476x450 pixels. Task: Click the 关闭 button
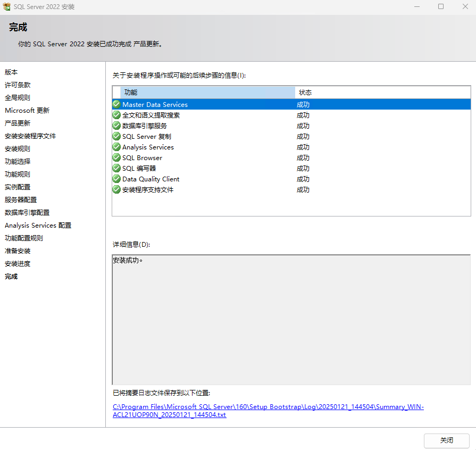click(447, 440)
